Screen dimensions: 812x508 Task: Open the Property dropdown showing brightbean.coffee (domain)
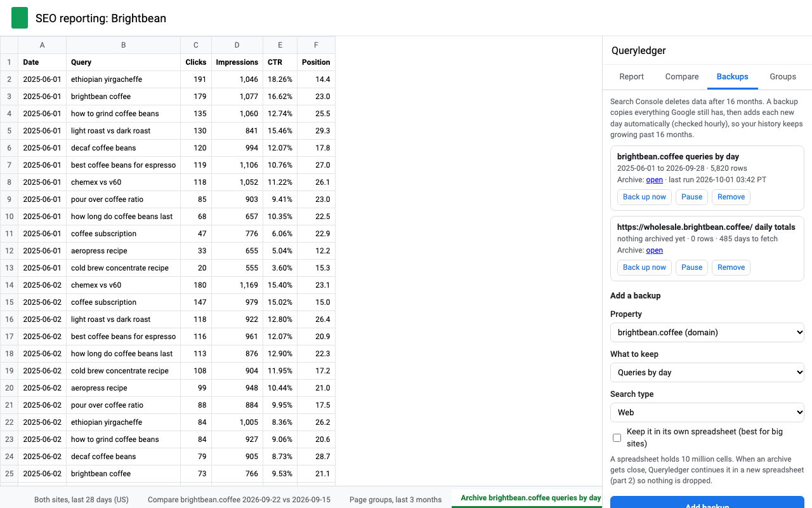coord(707,332)
